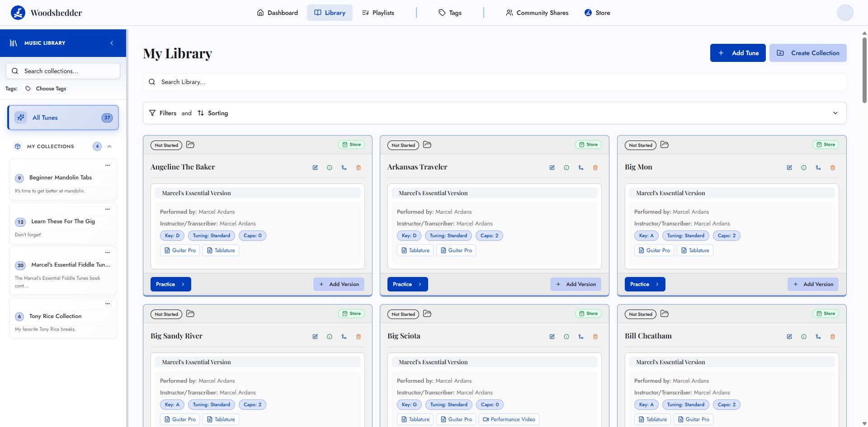868x427 pixels.
Task: Collapse the My Collections section
Action: [x=109, y=146]
